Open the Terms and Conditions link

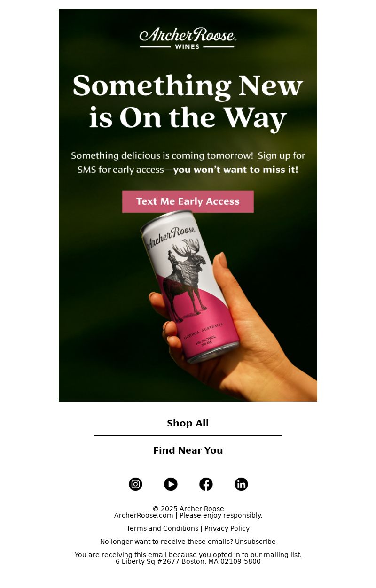(162, 528)
